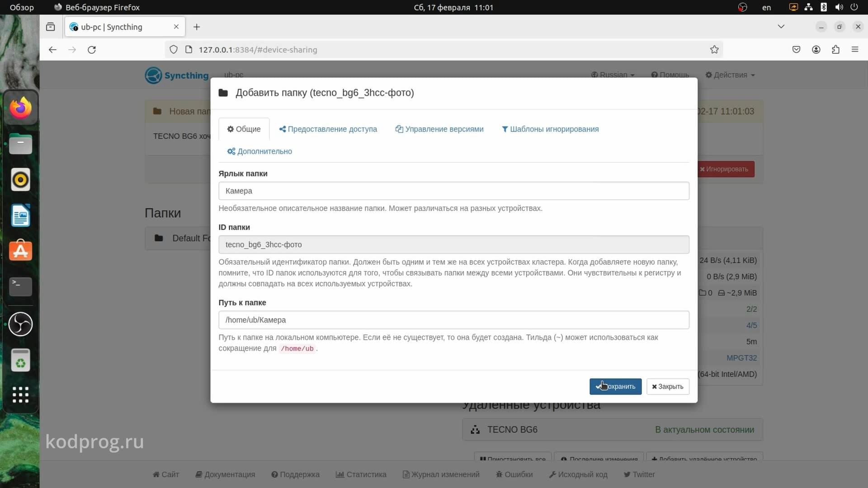The width and height of the screenshot is (868, 488).
Task: Open Firefox hamburger menu
Action: (855, 50)
